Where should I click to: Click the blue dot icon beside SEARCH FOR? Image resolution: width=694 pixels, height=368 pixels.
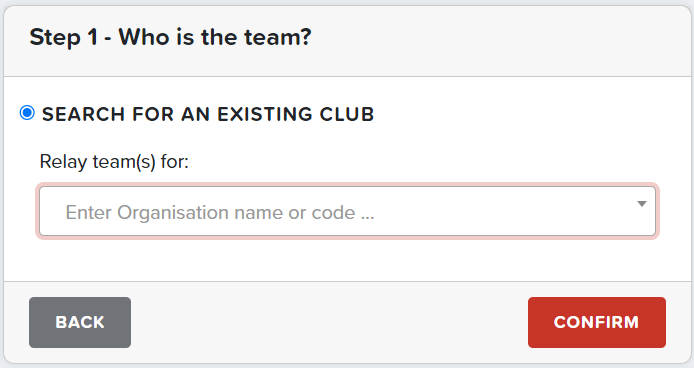coord(27,113)
